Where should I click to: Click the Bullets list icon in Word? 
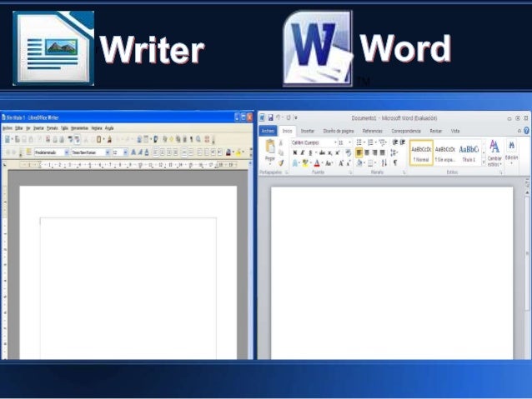tap(359, 142)
